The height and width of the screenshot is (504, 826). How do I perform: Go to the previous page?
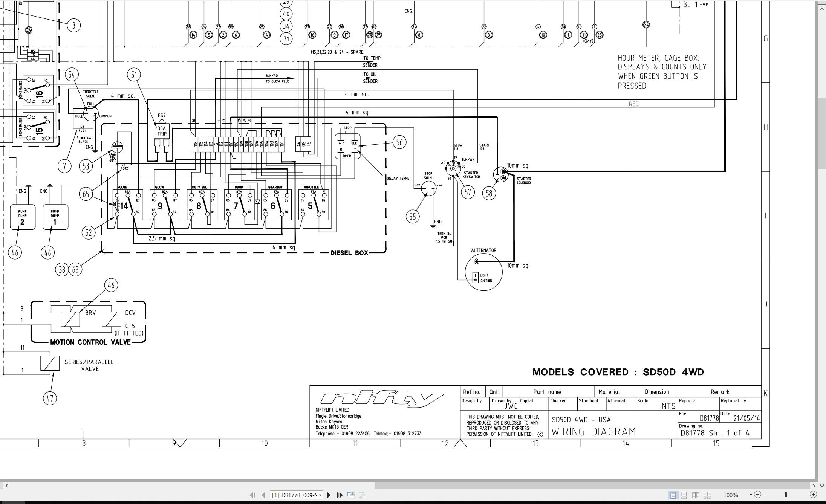263,495
